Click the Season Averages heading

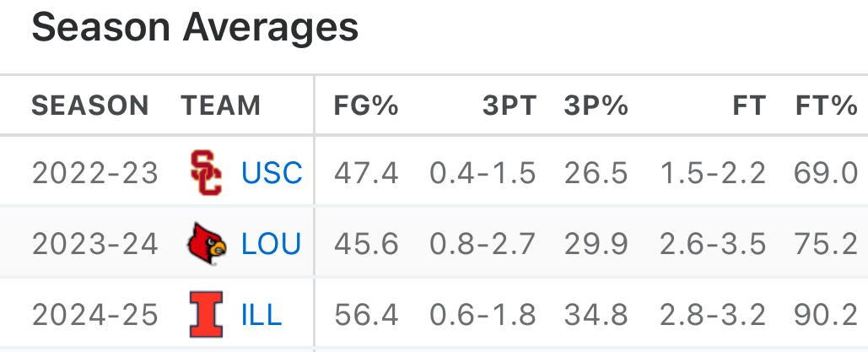coord(196,29)
